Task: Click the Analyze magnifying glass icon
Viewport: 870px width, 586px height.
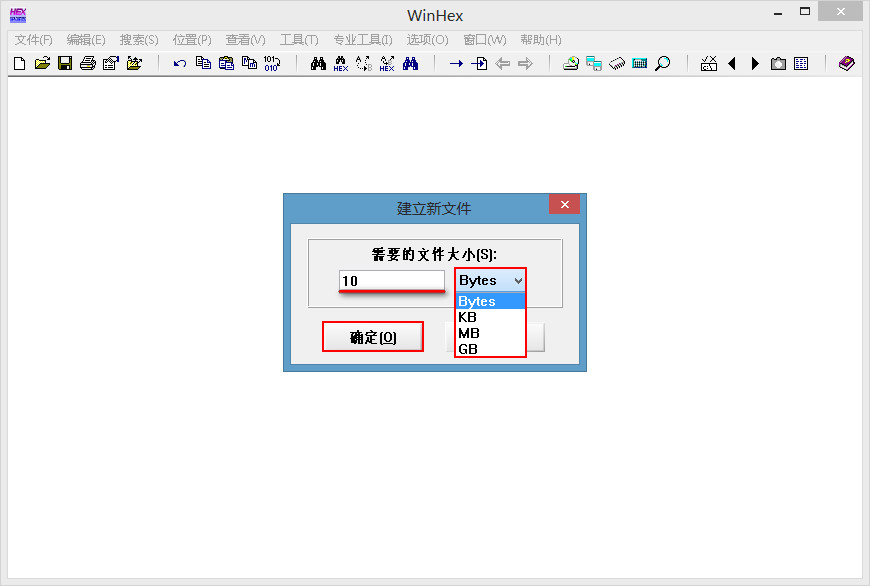Action: (662, 64)
